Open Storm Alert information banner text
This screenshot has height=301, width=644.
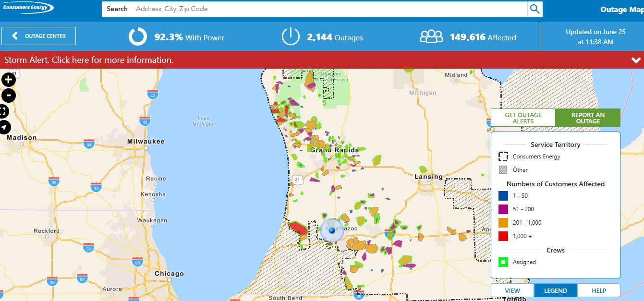click(x=89, y=60)
